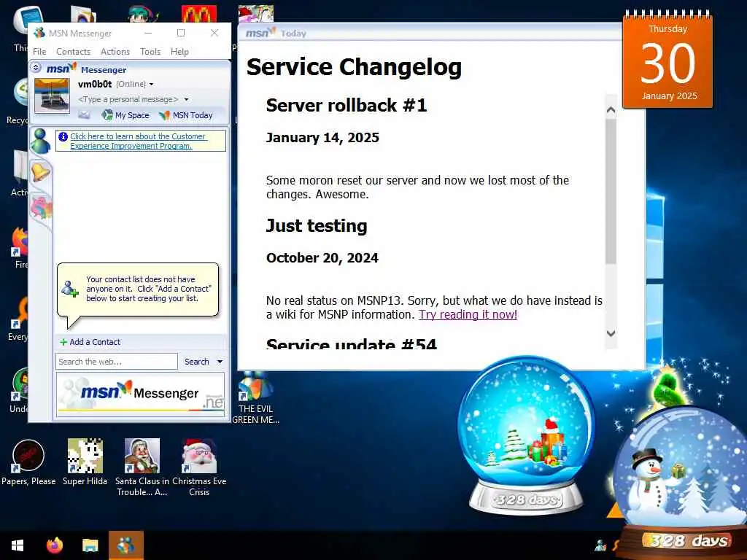Click the MSN Messenger taskbar button
The height and width of the screenshot is (560, 747).
pyautogui.click(x=125, y=545)
